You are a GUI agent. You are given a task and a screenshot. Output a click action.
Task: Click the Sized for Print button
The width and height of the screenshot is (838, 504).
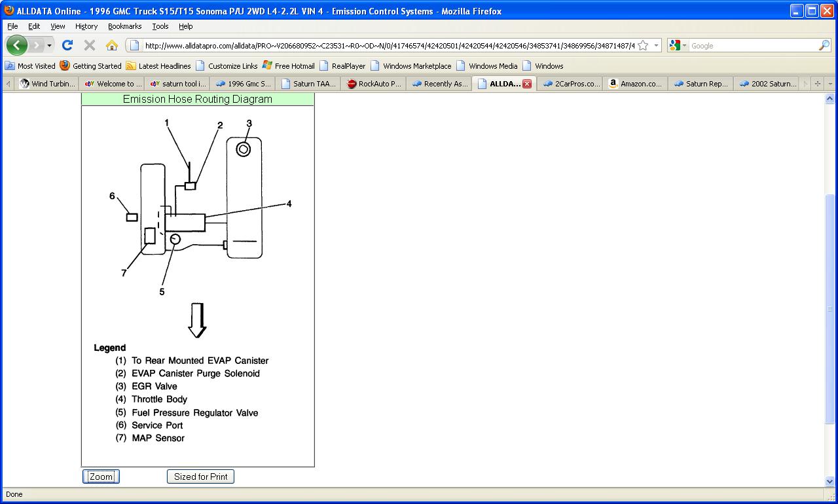(x=200, y=477)
